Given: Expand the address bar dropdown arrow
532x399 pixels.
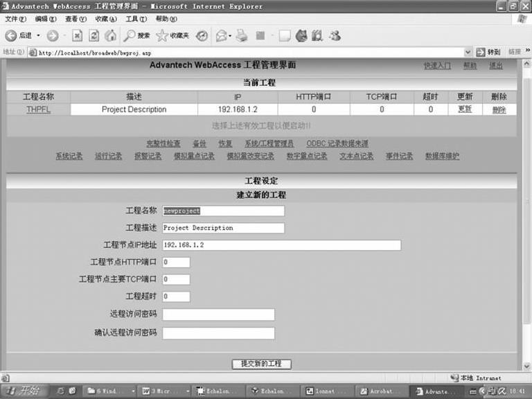Looking at the screenshot, I should click(x=468, y=52).
